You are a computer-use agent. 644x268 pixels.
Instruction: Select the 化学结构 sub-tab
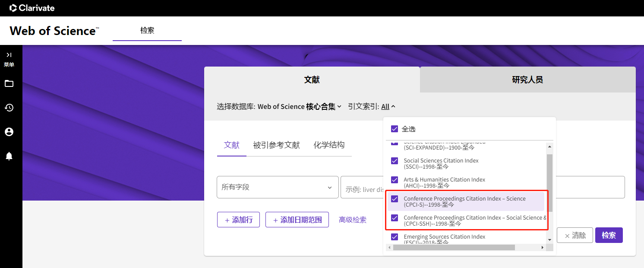(x=329, y=145)
